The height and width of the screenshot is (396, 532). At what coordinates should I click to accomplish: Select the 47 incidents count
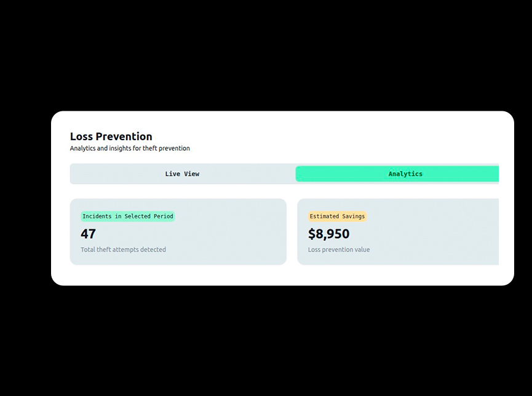coord(89,234)
